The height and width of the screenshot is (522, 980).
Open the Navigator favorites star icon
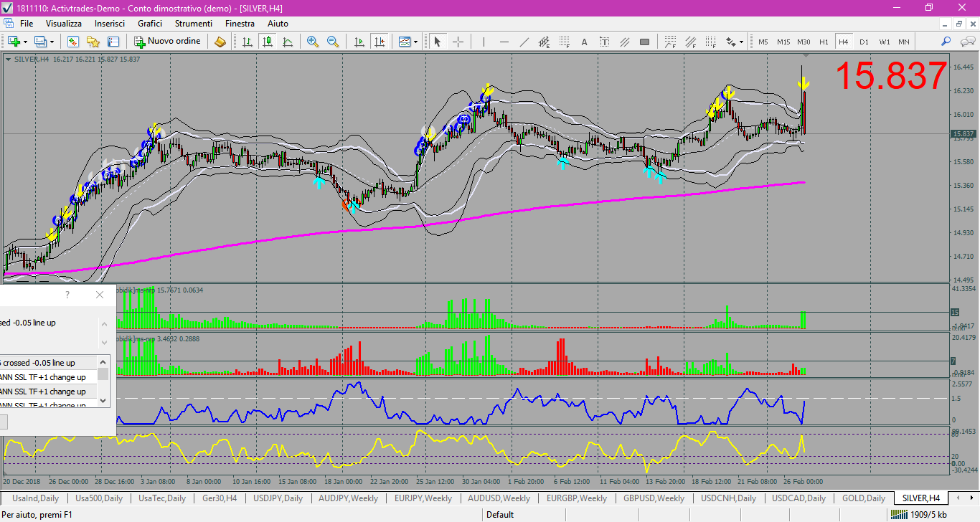(93, 42)
